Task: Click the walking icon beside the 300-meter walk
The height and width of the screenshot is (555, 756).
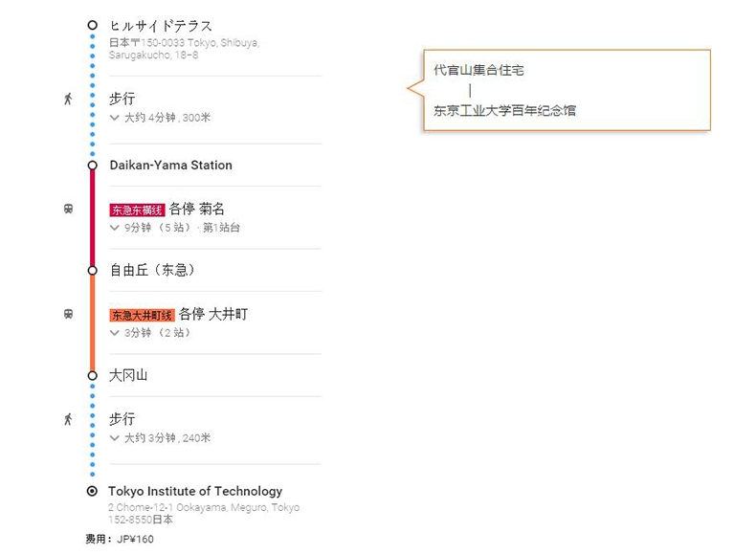Action: pos(68,99)
